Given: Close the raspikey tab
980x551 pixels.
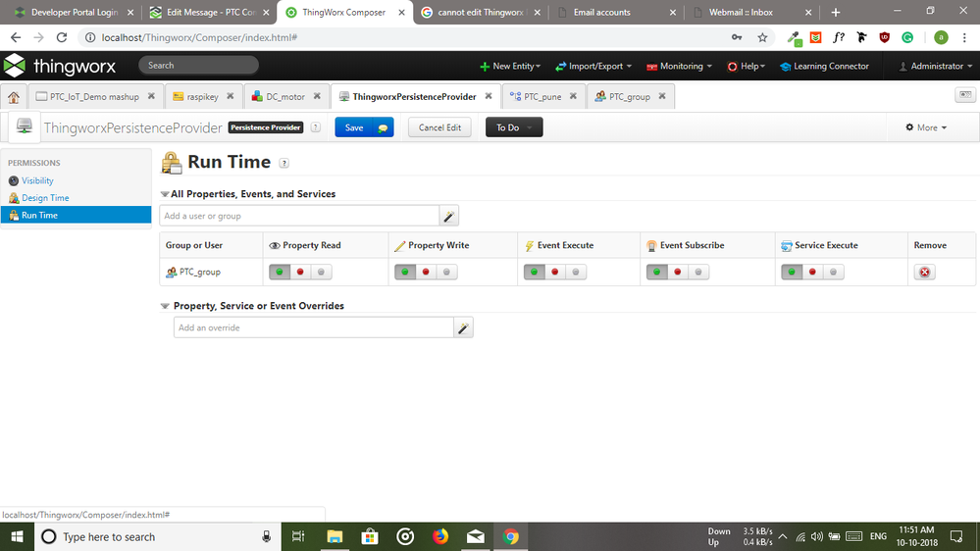Looking at the screenshot, I should coord(230,96).
